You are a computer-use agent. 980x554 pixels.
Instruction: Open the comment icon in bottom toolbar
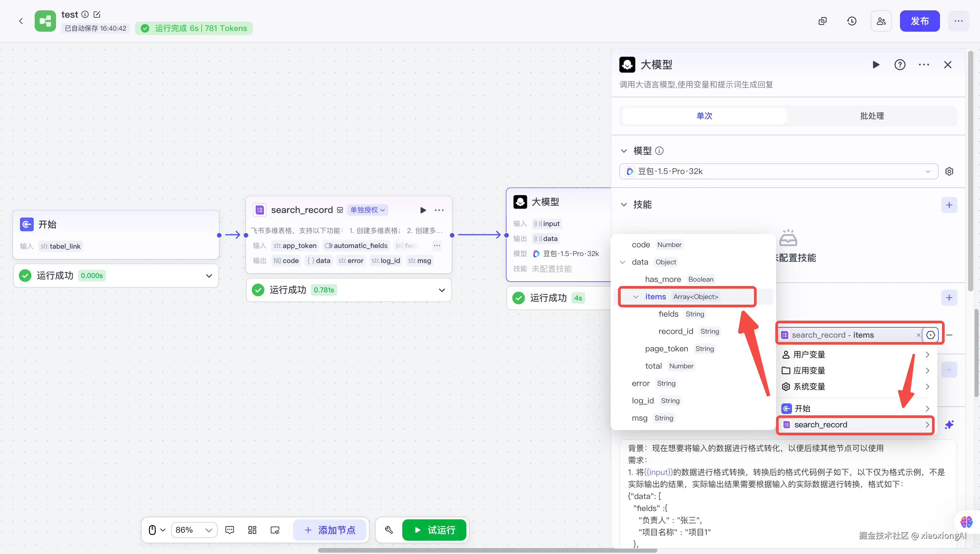click(x=229, y=530)
